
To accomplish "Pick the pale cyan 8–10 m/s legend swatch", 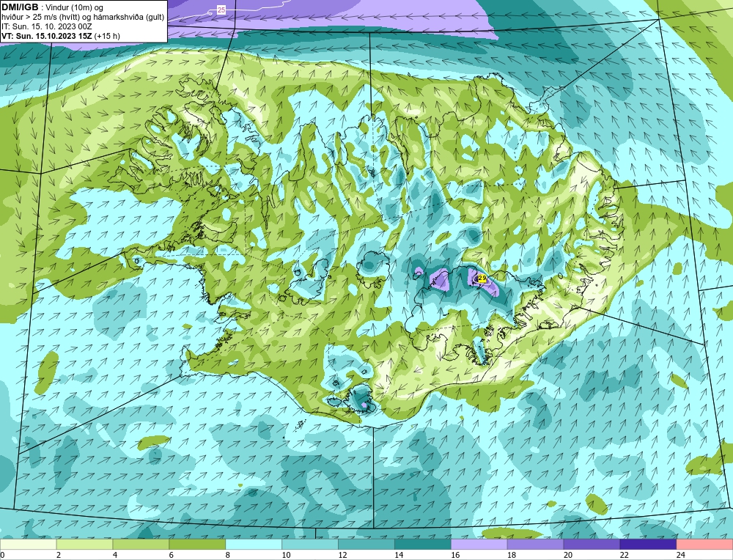I will click(x=254, y=545).
